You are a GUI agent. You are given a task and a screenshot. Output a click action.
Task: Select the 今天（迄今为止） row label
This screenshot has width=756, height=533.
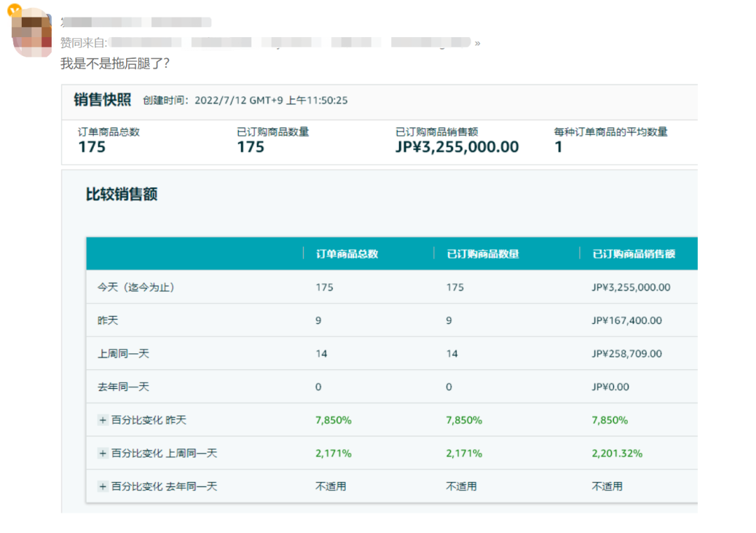click(136, 287)
